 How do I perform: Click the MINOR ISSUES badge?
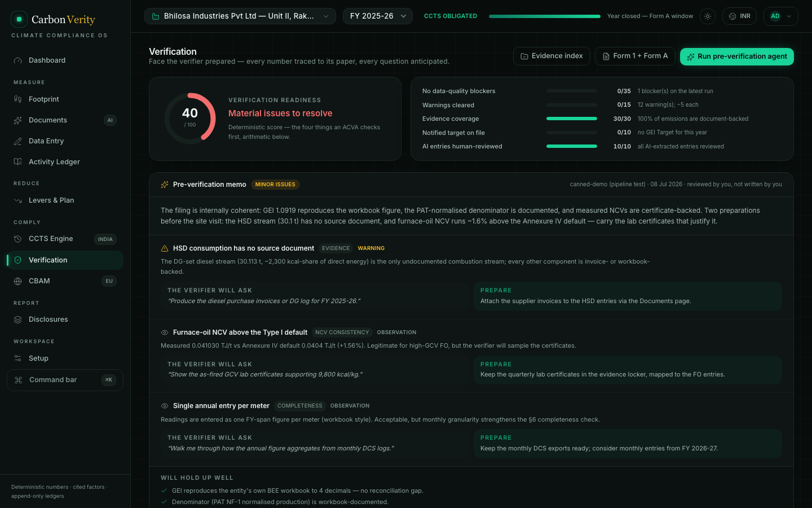(x=275, y=185)
